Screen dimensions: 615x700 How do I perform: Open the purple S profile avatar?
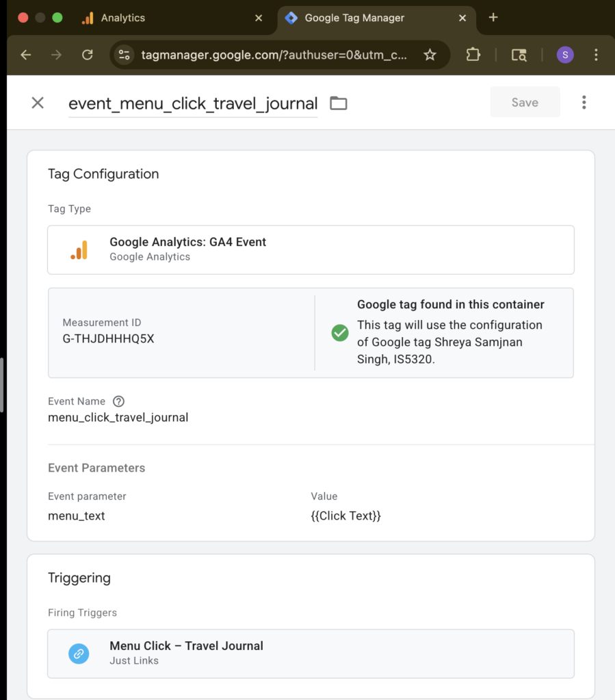point(565,55)
